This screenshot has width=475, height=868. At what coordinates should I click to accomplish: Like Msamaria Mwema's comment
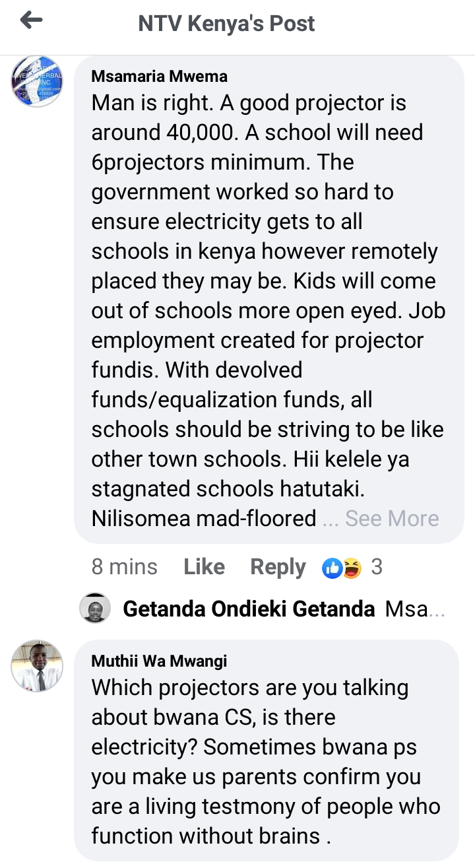tap(204, 567)
